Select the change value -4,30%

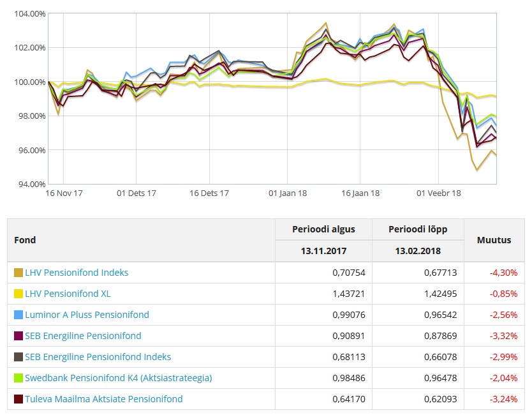point(503,273)
